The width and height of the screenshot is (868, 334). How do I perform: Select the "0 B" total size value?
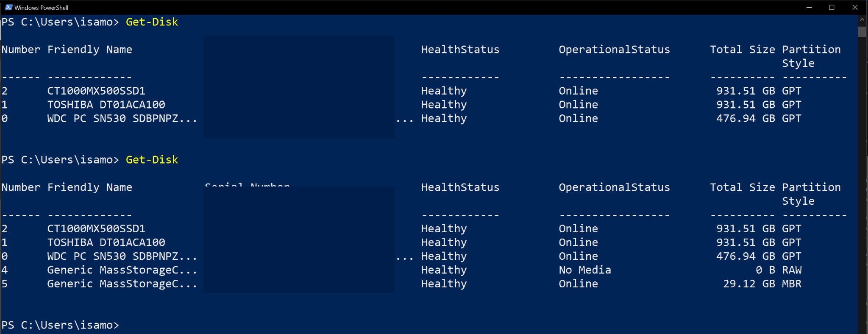coord(765,270)
